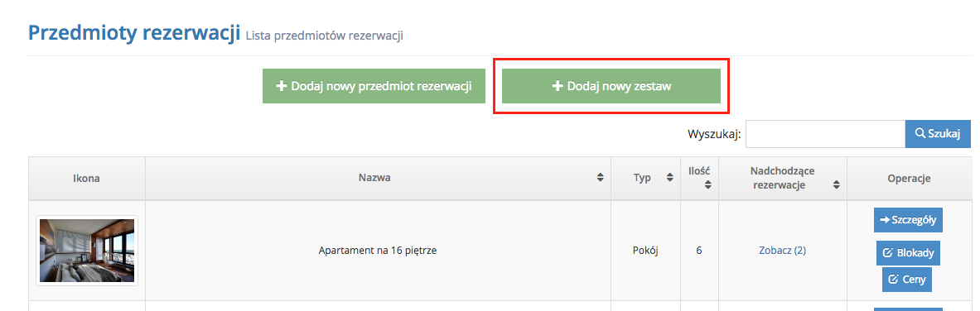Click the Operacje column header
This screenshot has width=980, height=311.
(x=909, y=178)
